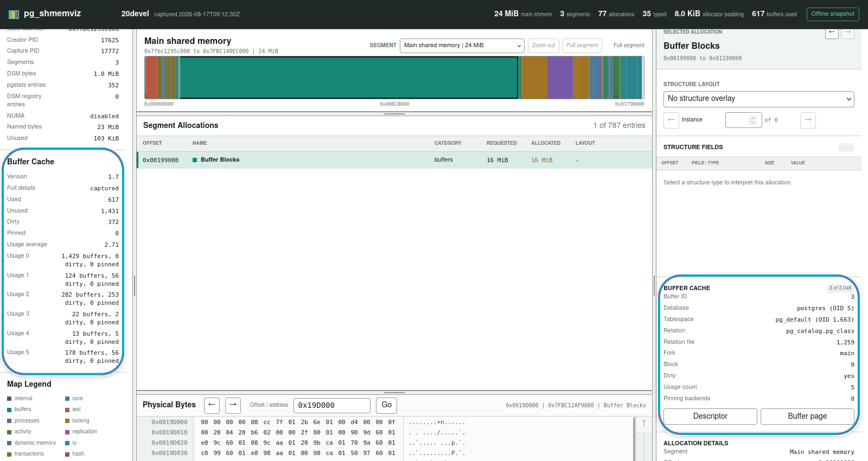Viewport: 868px width, 461px height.
Task: Click the '8.0 KiB allocator padding' header stat
Action: 709,14
